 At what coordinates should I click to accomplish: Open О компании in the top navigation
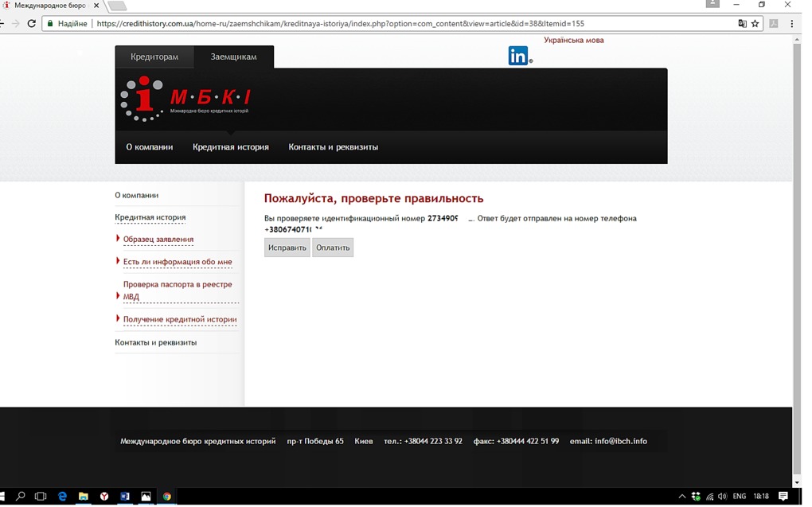point(149,147)
